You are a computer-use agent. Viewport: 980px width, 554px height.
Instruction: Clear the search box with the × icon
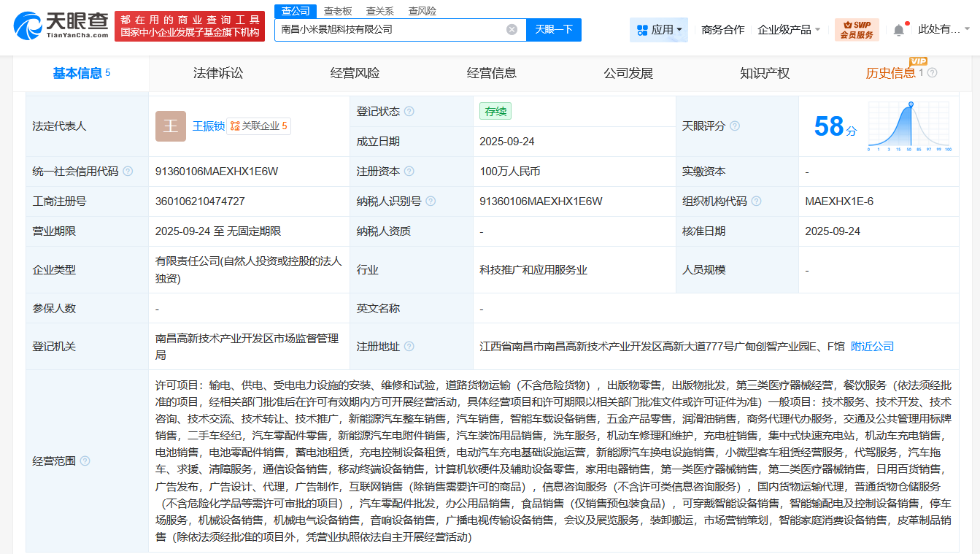pos(512,29)
